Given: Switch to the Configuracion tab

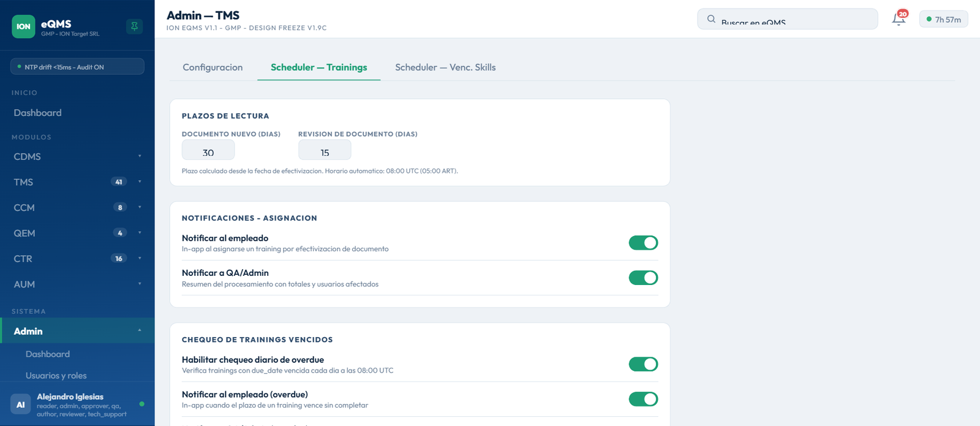Looking at the screenshot, I should pos(213,67).
